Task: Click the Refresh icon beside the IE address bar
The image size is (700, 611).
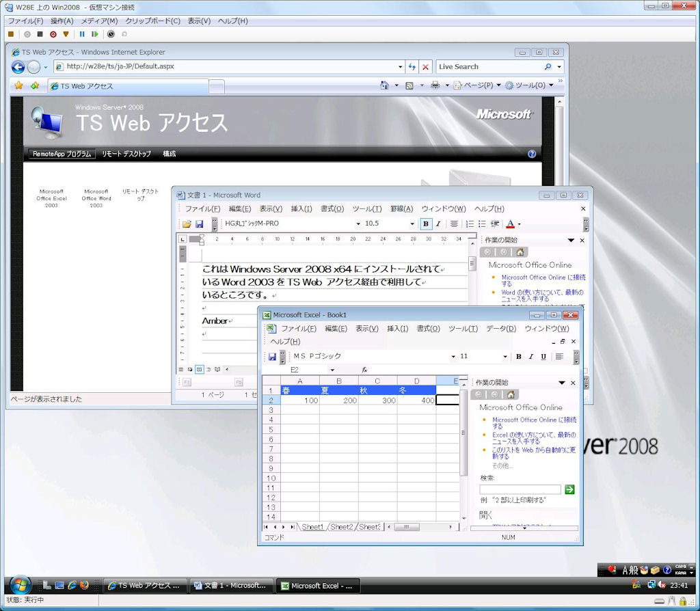Action: click(x=412, y=67)
